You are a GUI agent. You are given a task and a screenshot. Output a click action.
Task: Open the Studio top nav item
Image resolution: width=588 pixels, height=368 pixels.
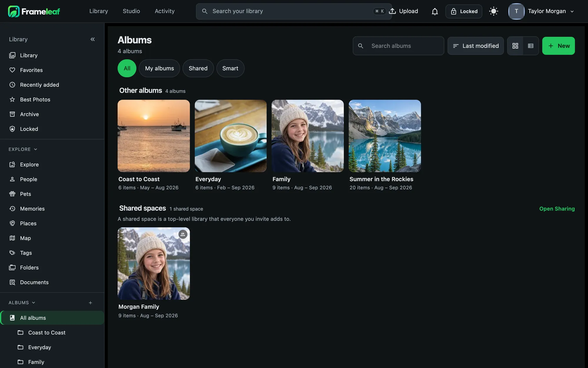click(x=131, y=11)
